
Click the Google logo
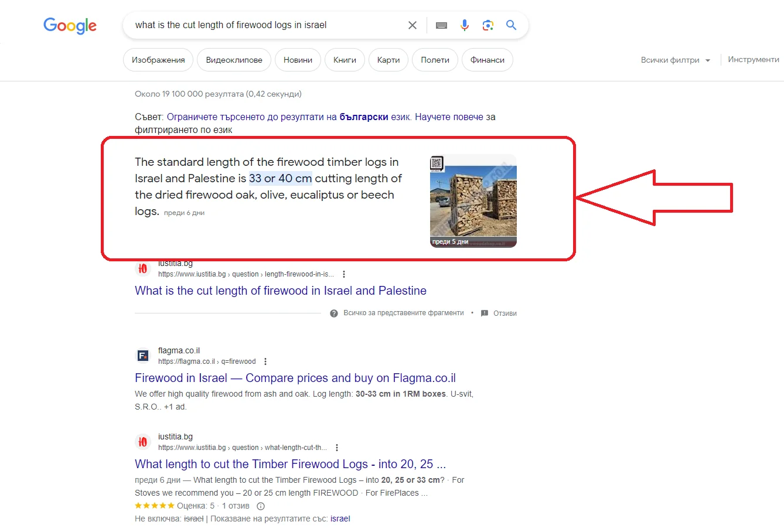point(70,26)
